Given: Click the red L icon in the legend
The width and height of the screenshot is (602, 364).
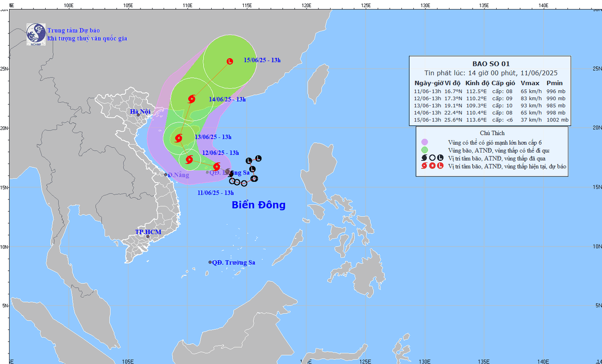Looking at the screenshot, I should tap(440, 165).
